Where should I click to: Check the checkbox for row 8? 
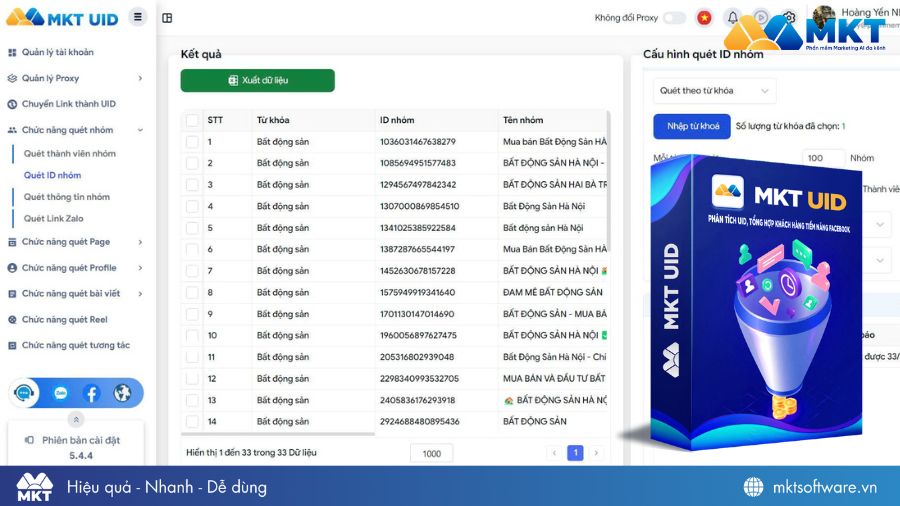pyautogui.click(x=192, y=293)
